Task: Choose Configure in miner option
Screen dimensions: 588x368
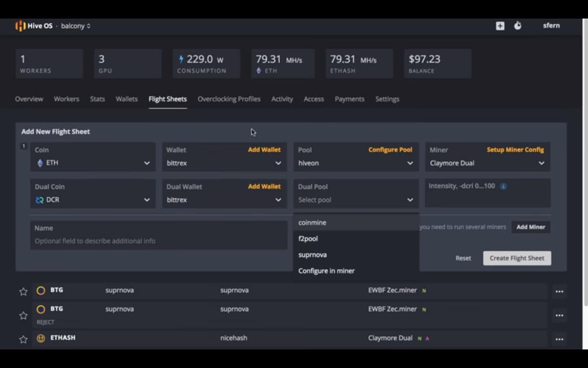Action: coord(356,271)
